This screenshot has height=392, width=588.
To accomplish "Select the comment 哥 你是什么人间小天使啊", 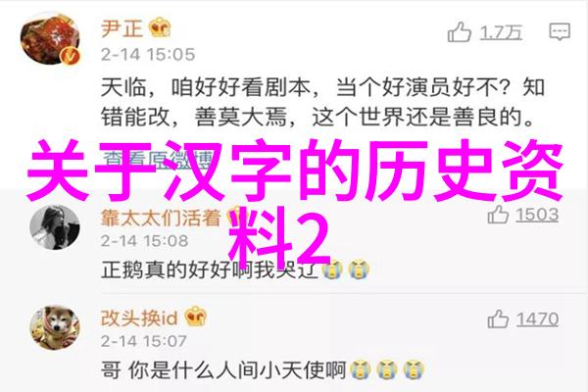I will (263, 370).
